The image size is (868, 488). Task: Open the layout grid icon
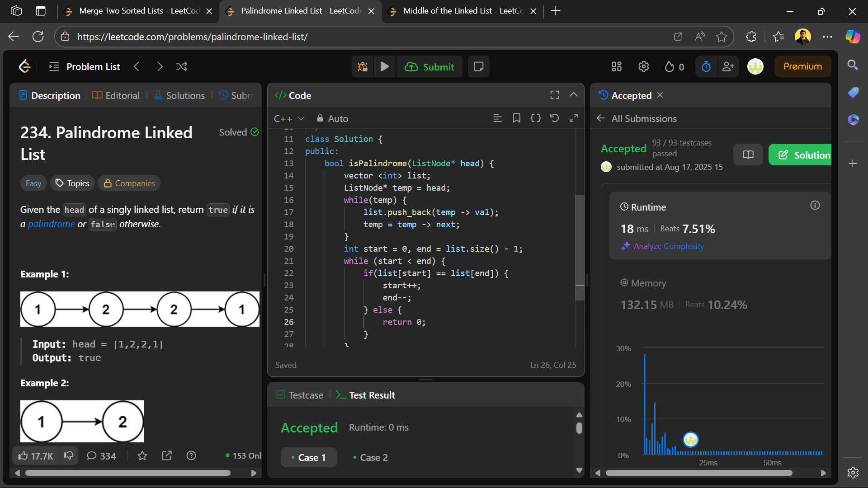pos(616,67)
